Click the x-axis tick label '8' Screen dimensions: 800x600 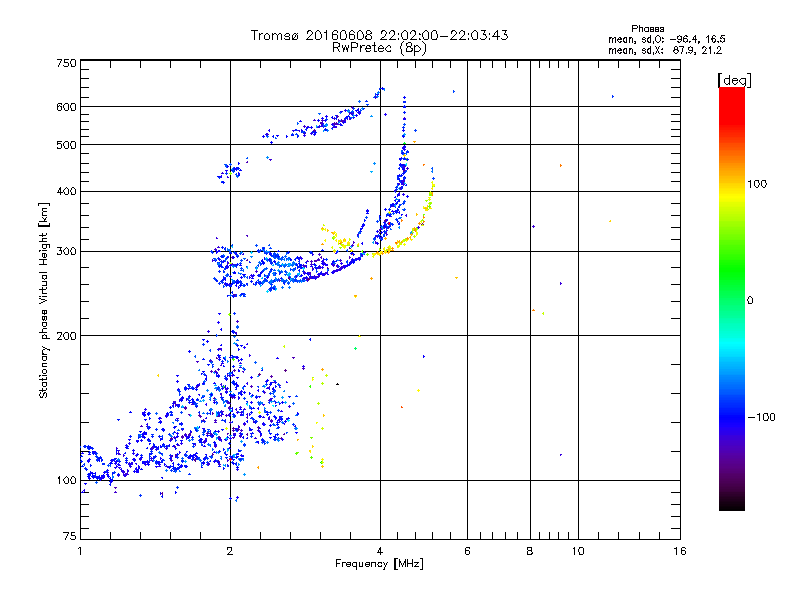[x=530, y=551]
